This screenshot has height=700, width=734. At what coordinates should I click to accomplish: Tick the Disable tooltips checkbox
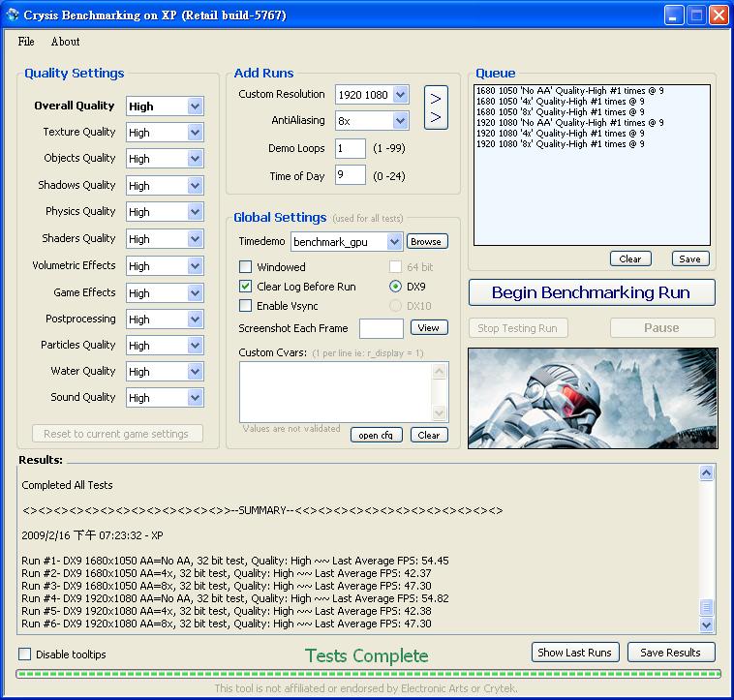pyautogui.click(x=25, y=654)
